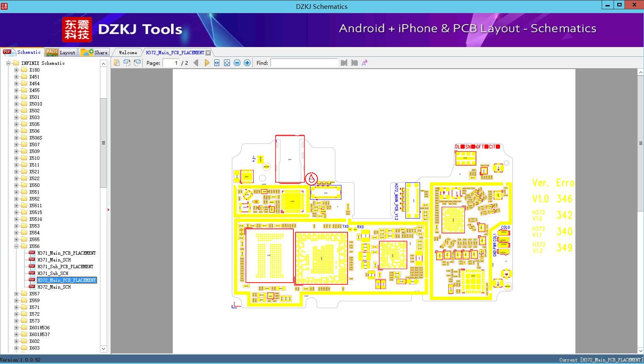Click the X550 folder icon

tap(24, 185)
